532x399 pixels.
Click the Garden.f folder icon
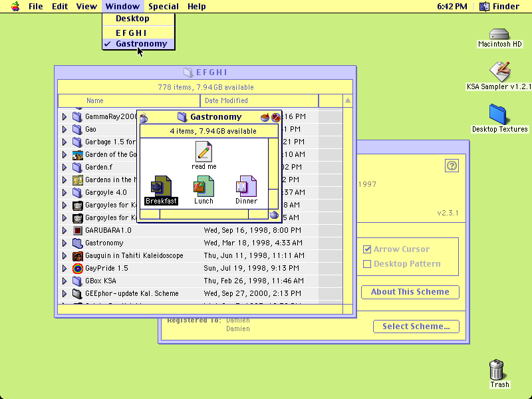[77, 168]
